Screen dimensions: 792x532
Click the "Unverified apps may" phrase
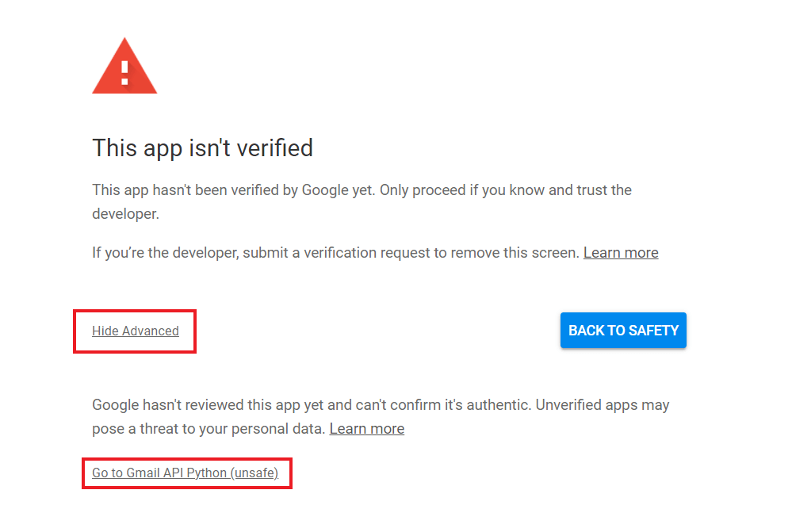(603, 405)
